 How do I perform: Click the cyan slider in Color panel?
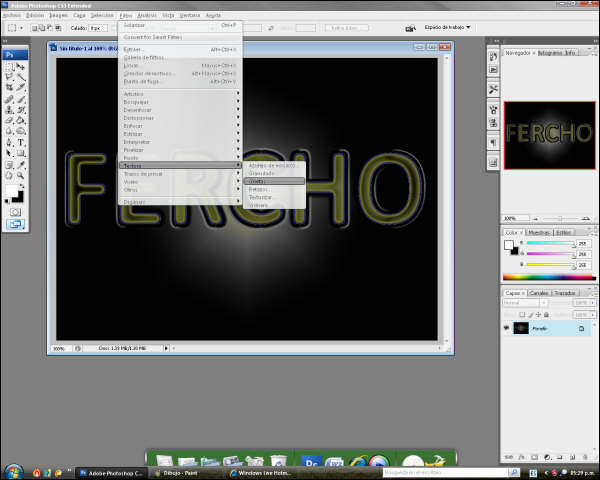(550, 243)
